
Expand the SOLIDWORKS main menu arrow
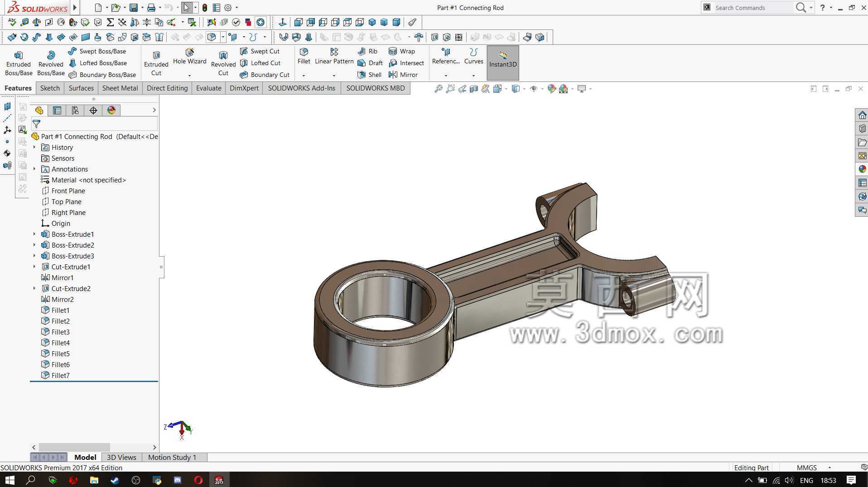(x=75, y=8)
